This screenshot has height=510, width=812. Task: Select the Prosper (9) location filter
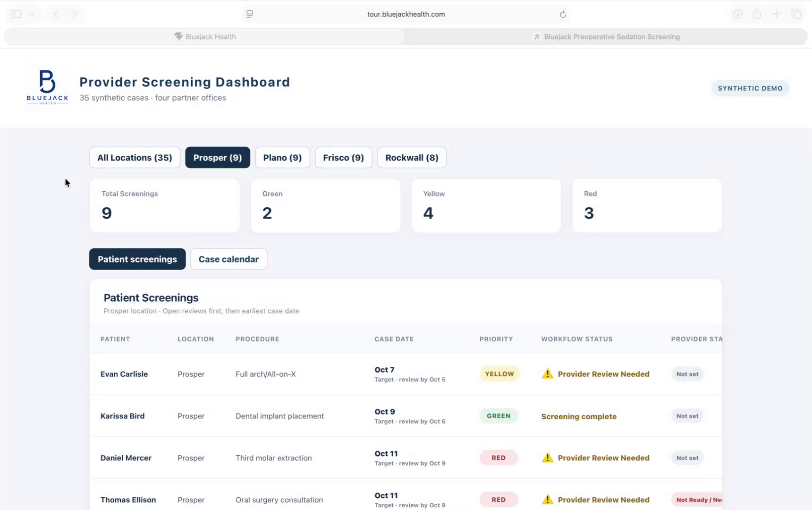[x=218, y=158]
